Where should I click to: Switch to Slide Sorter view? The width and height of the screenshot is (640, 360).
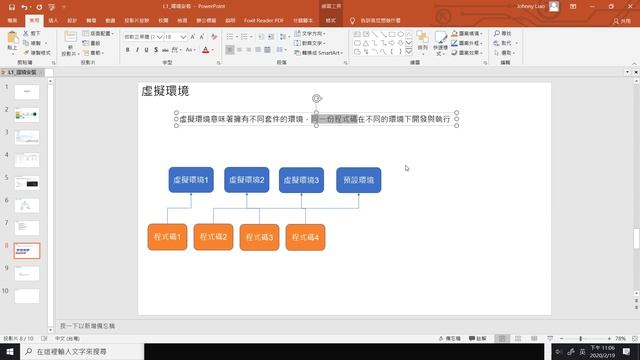(518, 338)
